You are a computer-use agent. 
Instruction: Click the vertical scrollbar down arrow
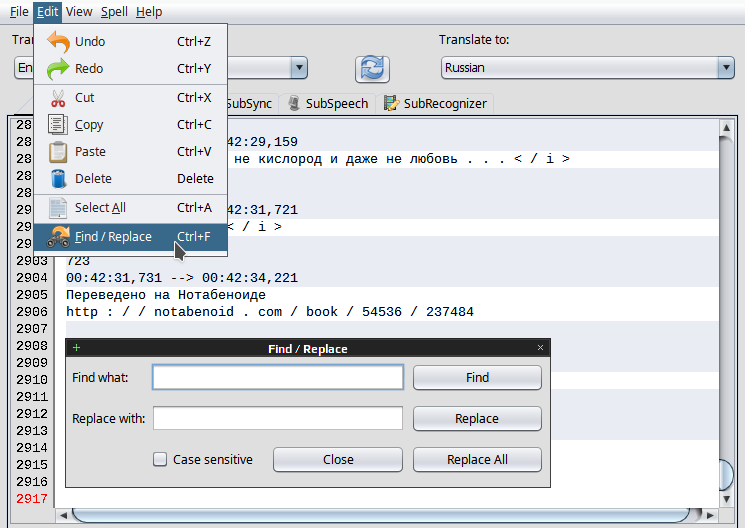point(726,499)
